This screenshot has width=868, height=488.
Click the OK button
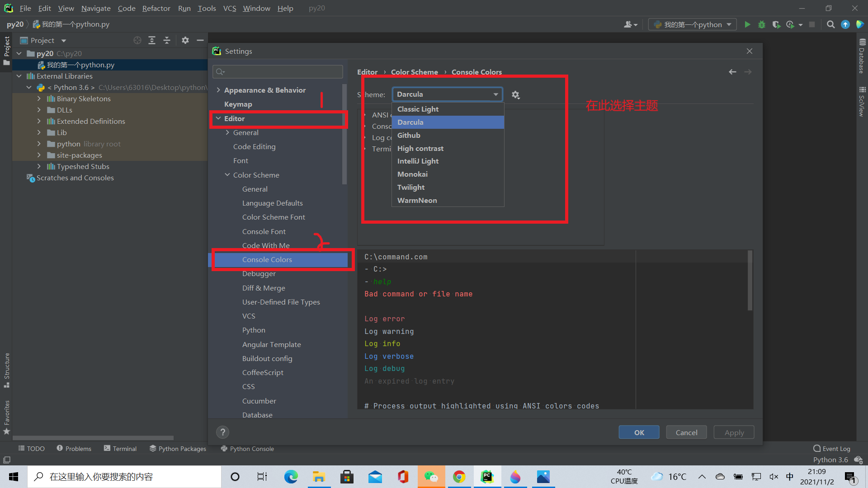point(639,432)
